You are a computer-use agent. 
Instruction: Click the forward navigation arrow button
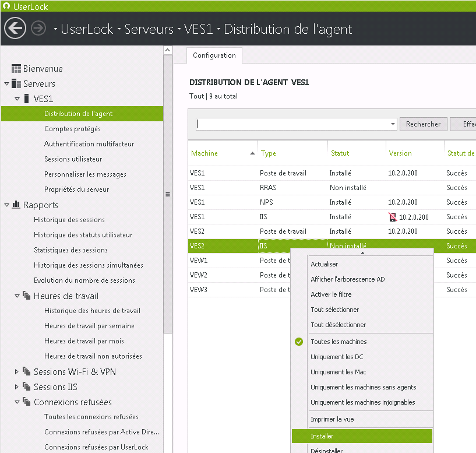pos(38,28)
